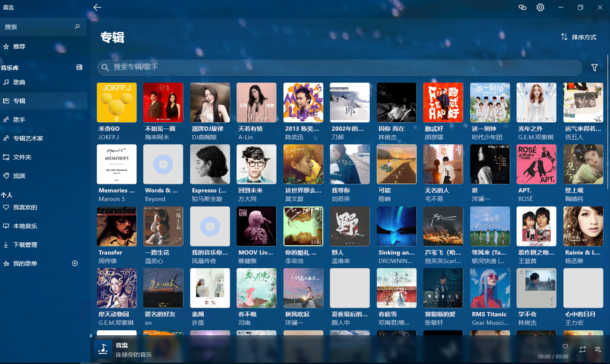Open the 一路生花 album cover

pyautogui.click(x=163, y=226)
